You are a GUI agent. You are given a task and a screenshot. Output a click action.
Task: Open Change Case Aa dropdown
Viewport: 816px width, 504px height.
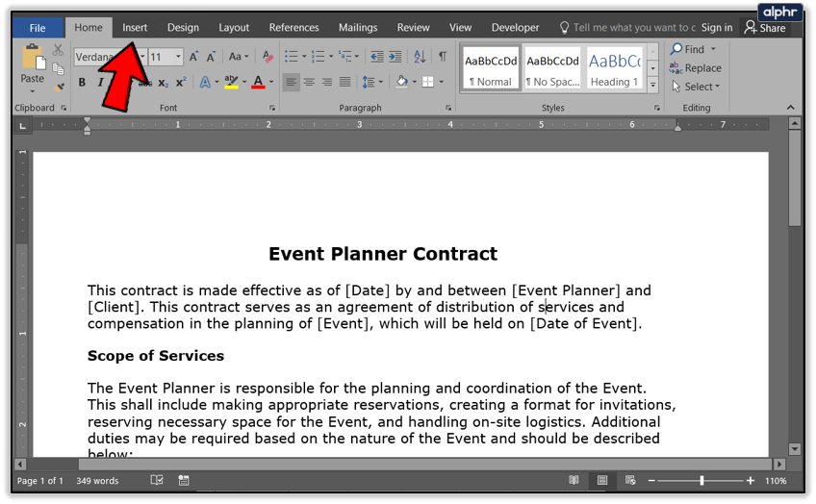click(239, 56)
